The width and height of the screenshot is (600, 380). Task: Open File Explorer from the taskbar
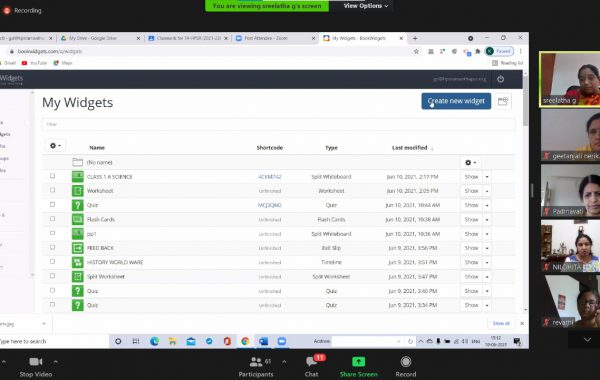pos(173,341)
